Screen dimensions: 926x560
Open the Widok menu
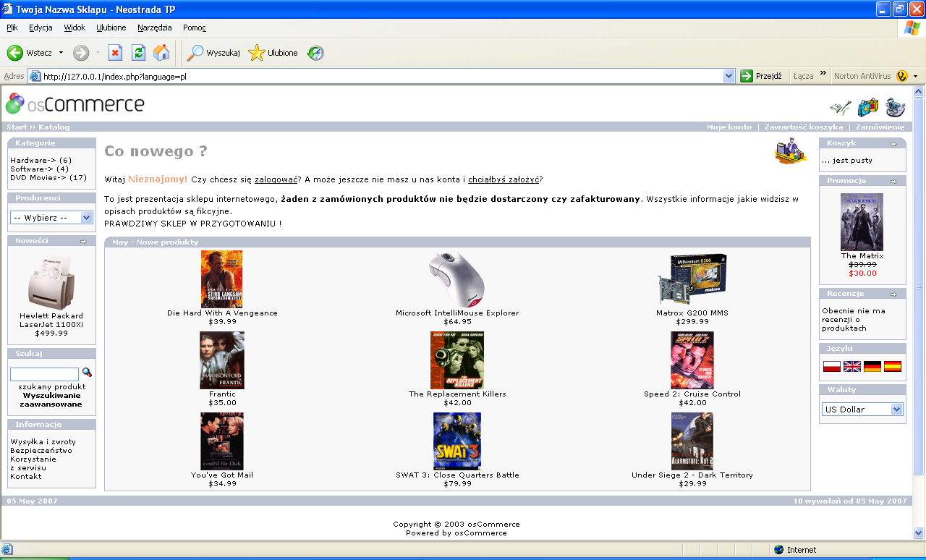tap(75, 27)
